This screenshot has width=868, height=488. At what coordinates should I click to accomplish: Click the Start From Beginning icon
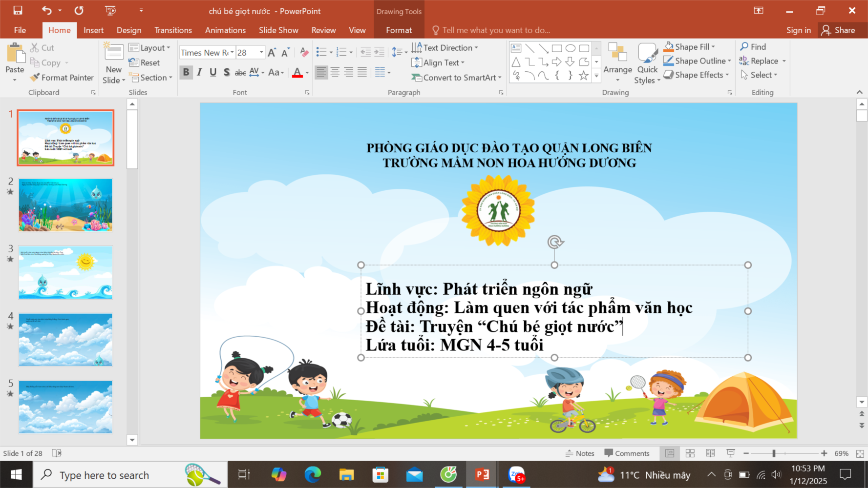pyautogui.click(x=111, y=10)
